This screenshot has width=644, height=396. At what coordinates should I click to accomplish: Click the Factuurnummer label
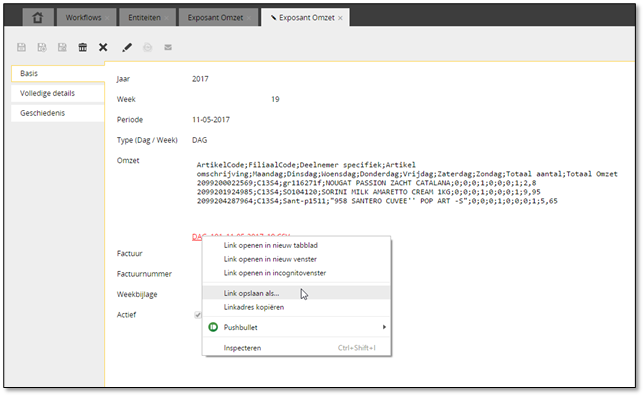pyautogui.click(x=144, y=274)
